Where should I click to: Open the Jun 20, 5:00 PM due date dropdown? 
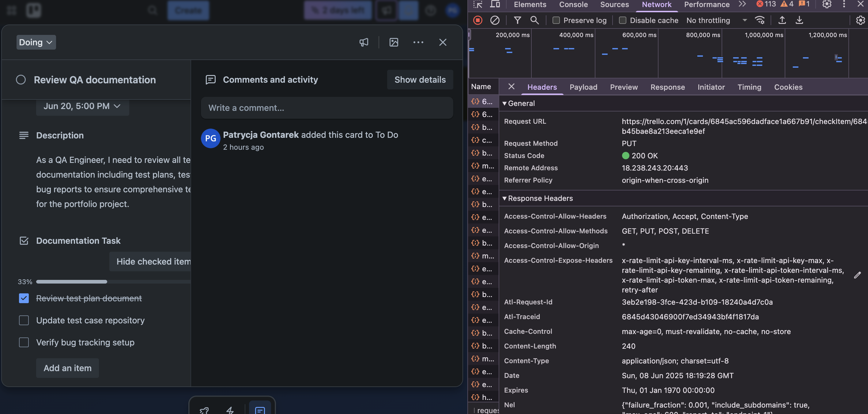pos(82,106)
